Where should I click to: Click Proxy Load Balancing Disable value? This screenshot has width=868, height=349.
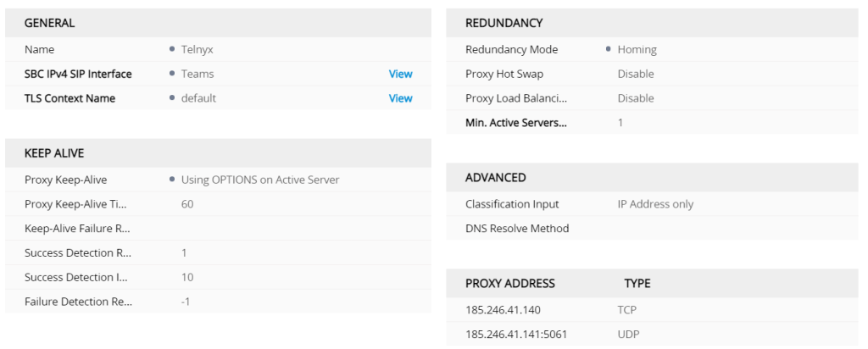[636, 98]
